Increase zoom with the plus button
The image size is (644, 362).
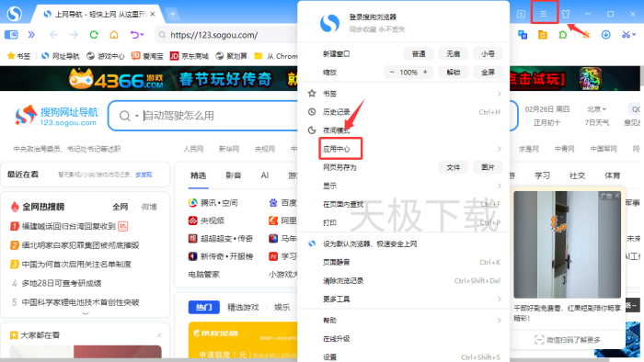pyautogui.click(x=425, y=73)
